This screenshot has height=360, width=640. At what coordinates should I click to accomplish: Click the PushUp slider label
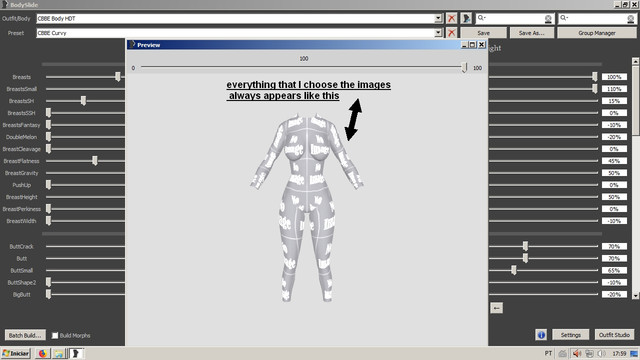tap(22, 185)
